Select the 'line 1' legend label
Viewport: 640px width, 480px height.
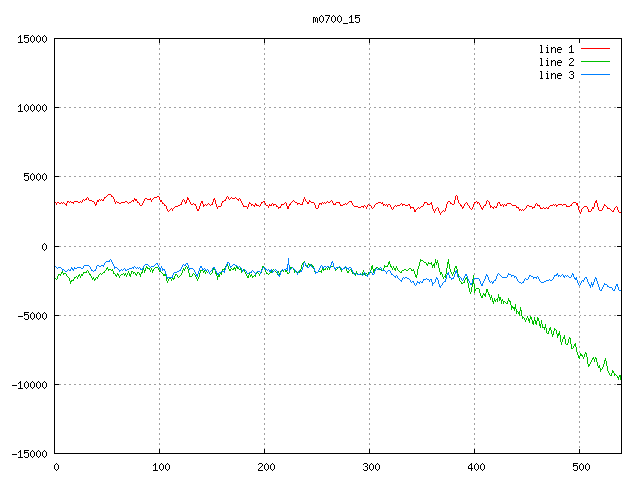coord(557,48)
